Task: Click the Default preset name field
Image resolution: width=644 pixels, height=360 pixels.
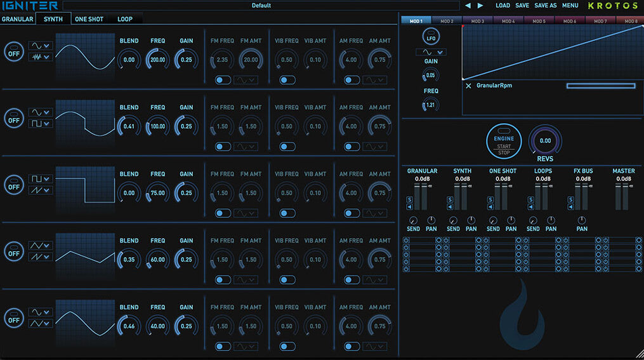Action: (261, 6)
